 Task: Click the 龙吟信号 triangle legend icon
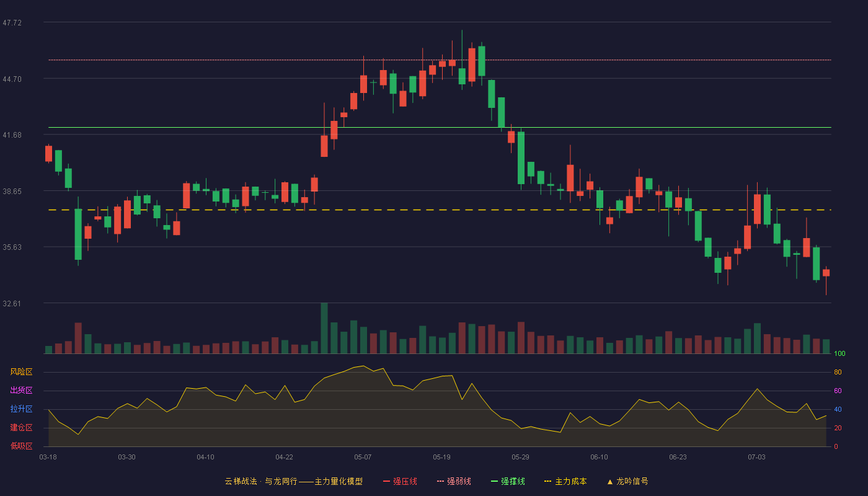pos(610,481)
